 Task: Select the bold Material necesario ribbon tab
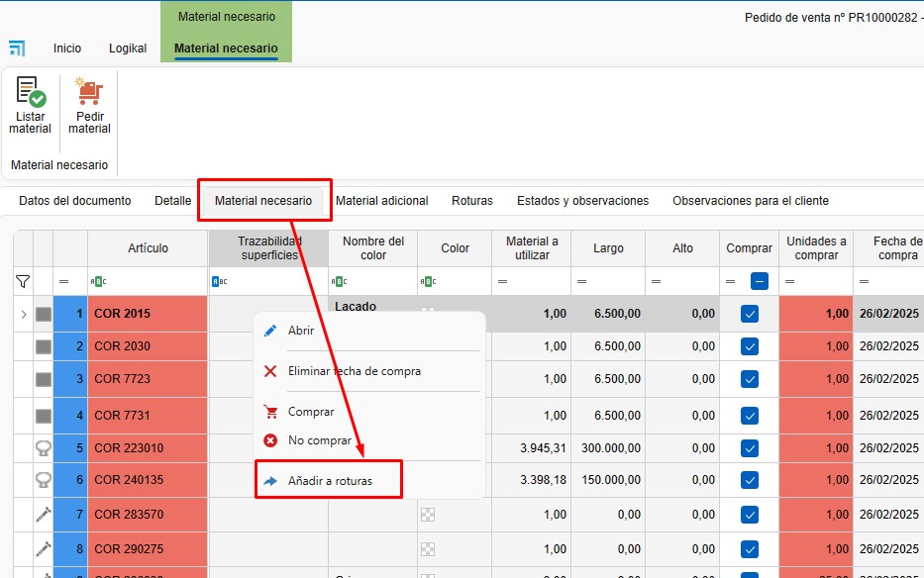click(226, 48)
